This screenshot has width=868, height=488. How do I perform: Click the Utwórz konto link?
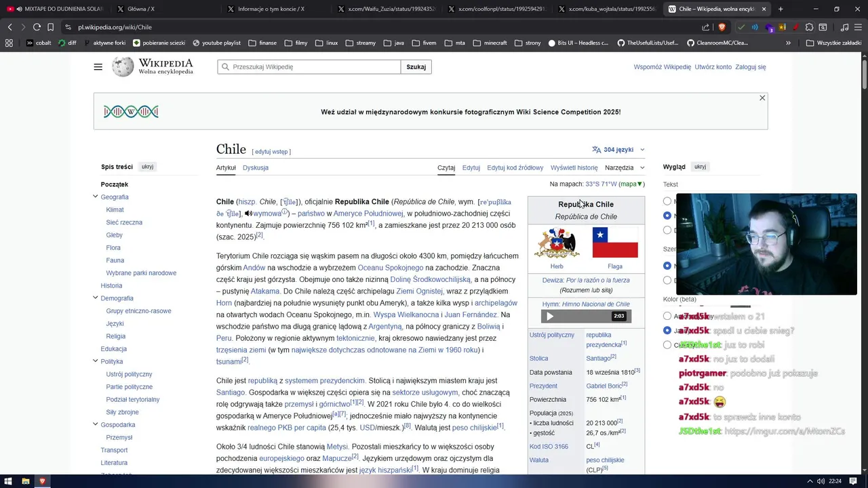pos(713,67)
